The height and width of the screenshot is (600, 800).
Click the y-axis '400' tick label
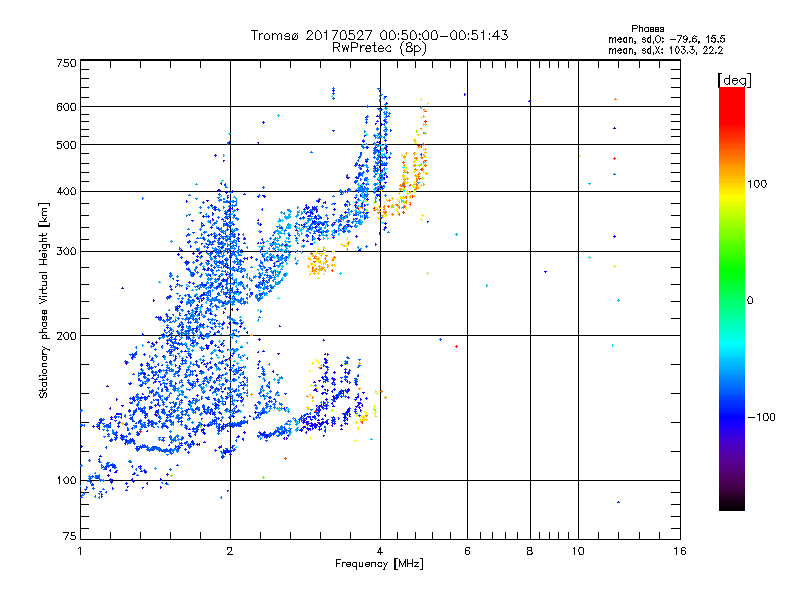pos(66,192)
